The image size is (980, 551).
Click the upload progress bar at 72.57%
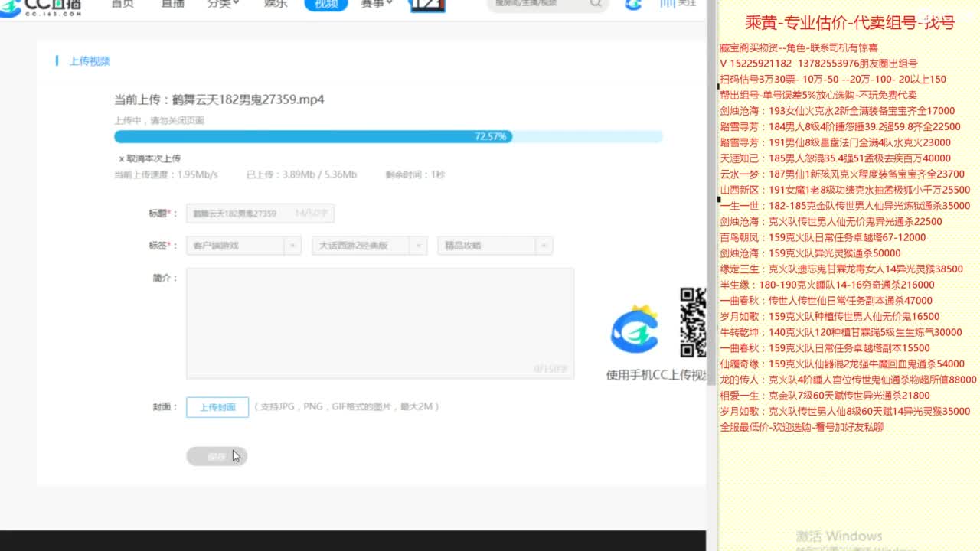(x=388, y=136)
